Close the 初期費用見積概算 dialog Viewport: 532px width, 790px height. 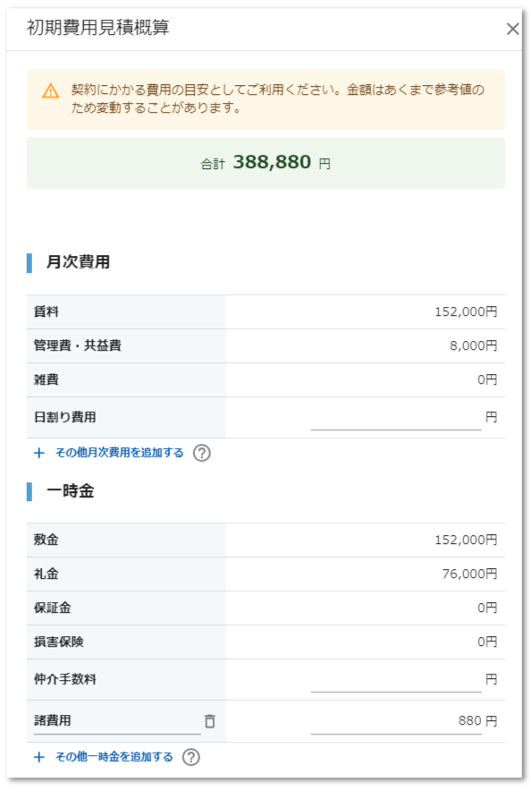[512, 29]
